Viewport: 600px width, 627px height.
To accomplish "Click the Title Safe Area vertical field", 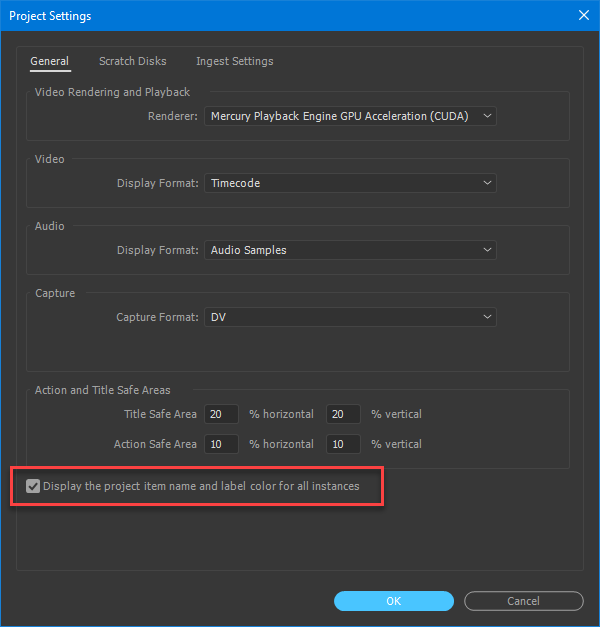I will click(343, 414).
